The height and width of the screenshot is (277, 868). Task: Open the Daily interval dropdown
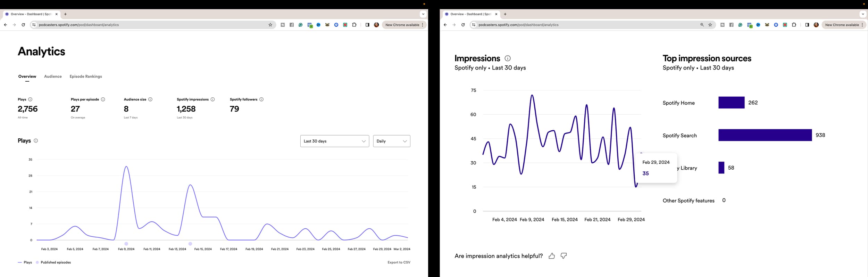392,141
